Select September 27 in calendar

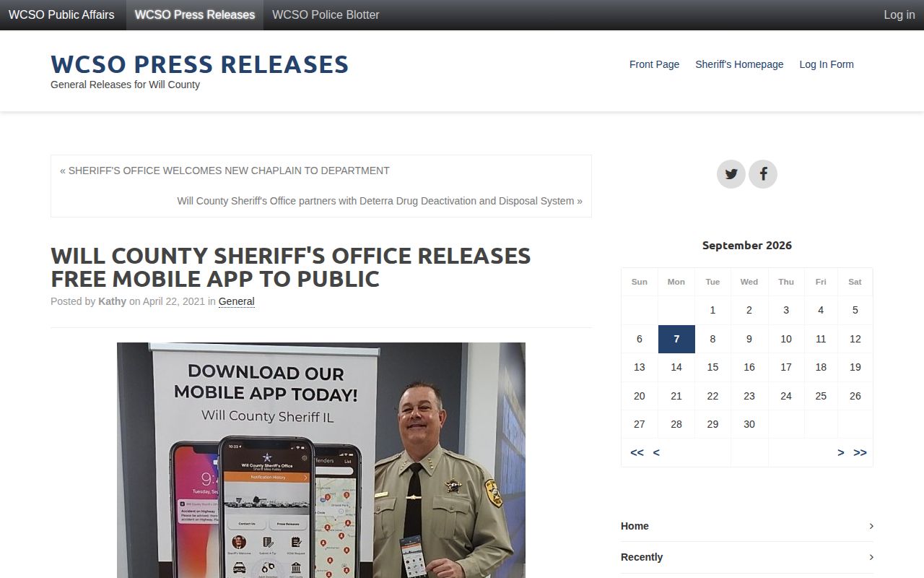640,424
